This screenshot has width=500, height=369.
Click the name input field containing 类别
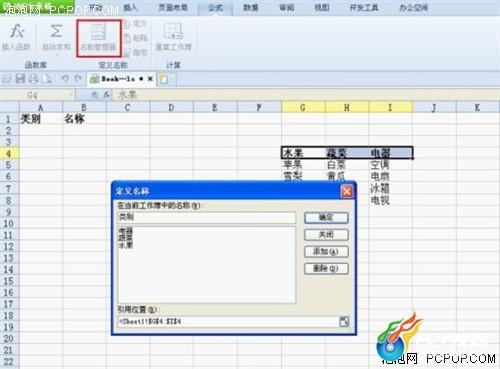tap(206, 217)
